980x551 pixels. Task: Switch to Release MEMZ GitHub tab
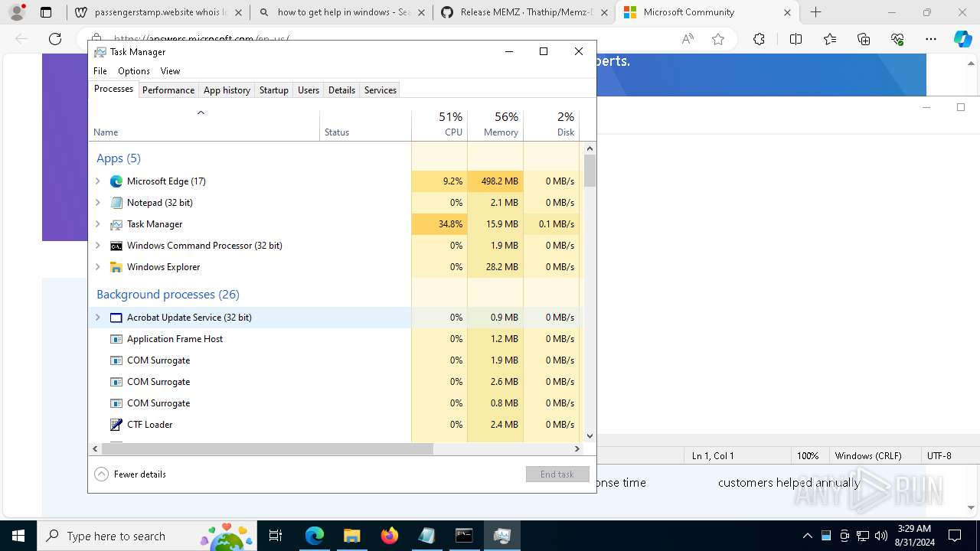pos(524,12)
